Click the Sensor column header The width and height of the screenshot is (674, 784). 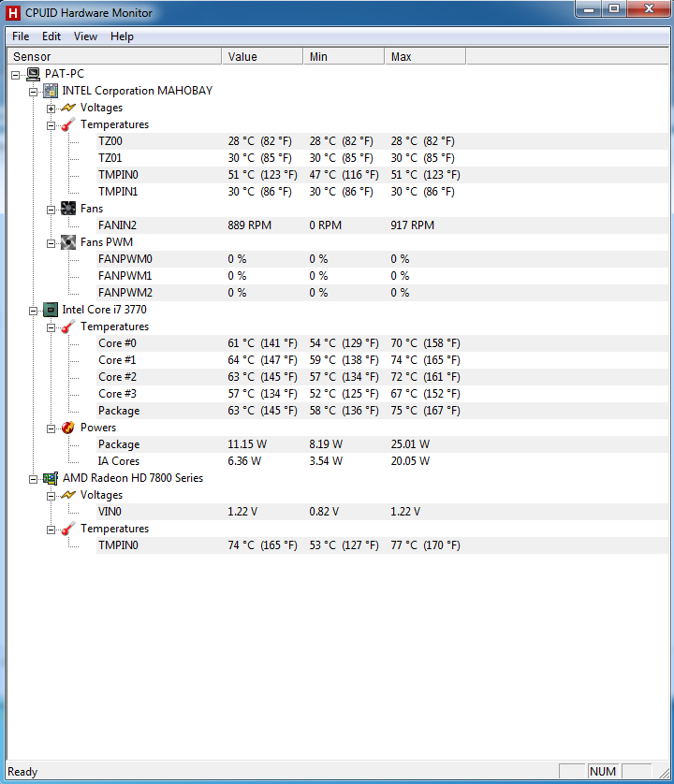[114, 56]
